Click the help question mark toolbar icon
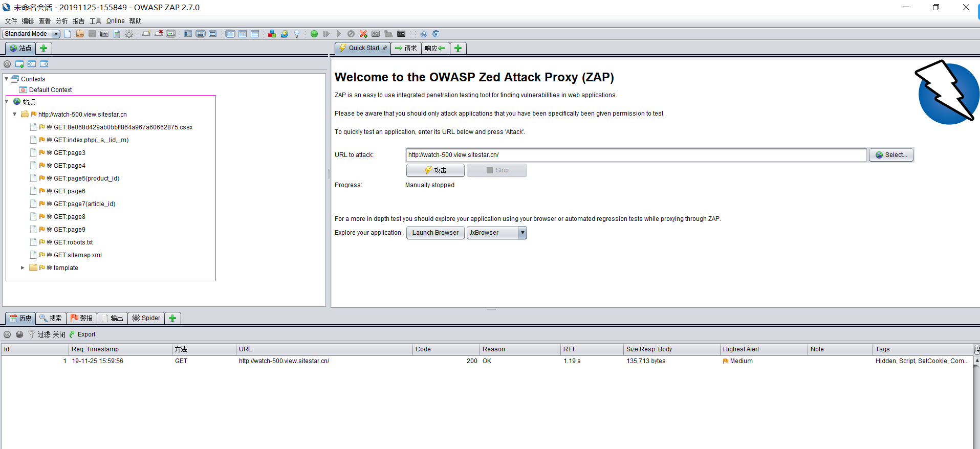Image resolution: width=980 pixels, height=449 pixels. coord(424,34)
